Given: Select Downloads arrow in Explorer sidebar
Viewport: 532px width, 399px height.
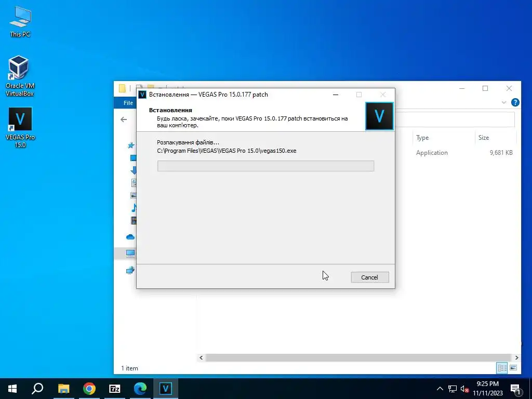Looking at the screenshot, I should pyautogui.click(x=134, y=170).
